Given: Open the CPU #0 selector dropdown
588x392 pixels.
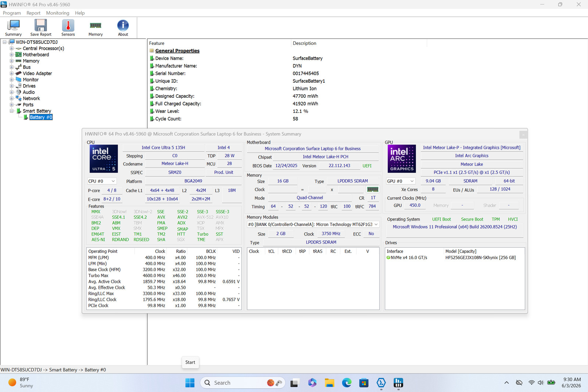Looking at the screenshot, I should [102, 181].
